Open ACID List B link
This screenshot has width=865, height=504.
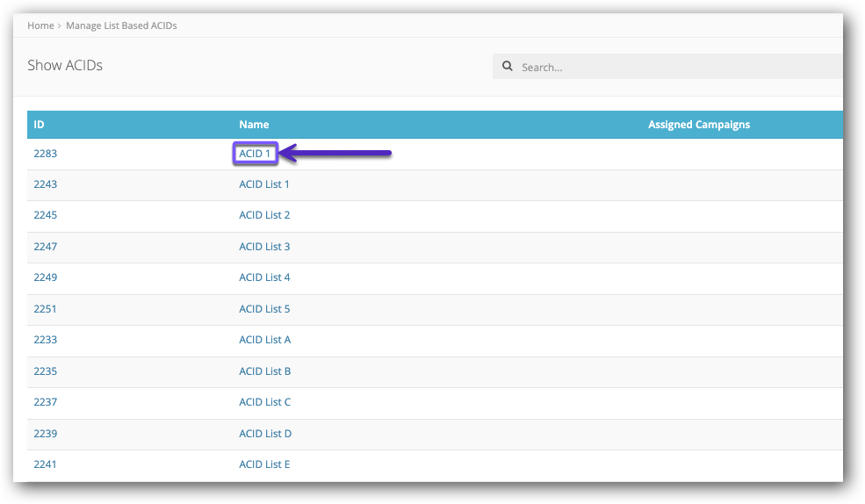pos(264,371)
